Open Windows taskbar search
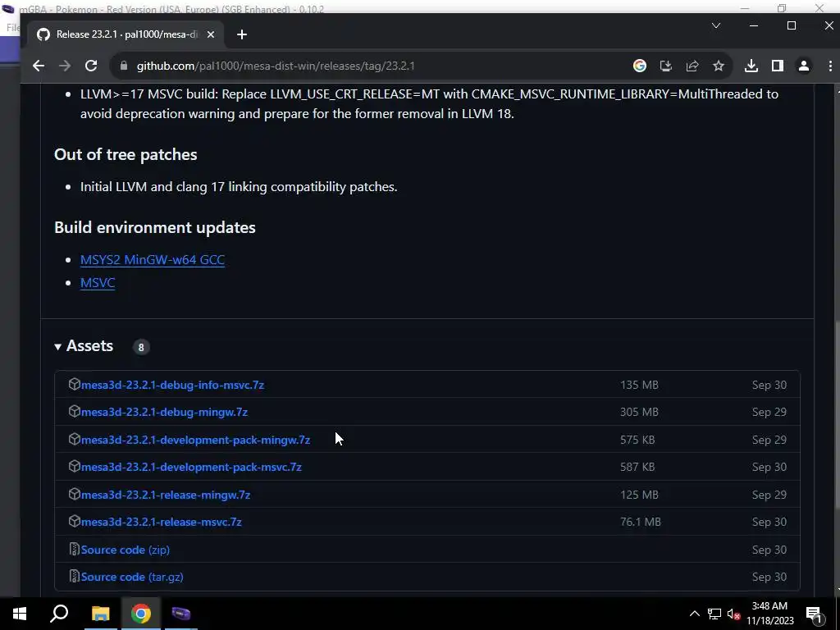This screenshot has width=840, height=630. 59,614
